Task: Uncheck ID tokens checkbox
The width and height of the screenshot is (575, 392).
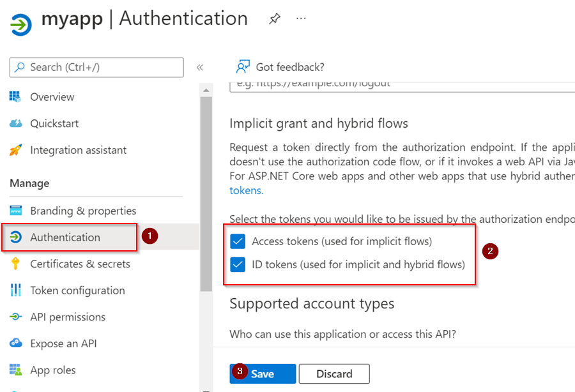Action: tap(238, 264)
